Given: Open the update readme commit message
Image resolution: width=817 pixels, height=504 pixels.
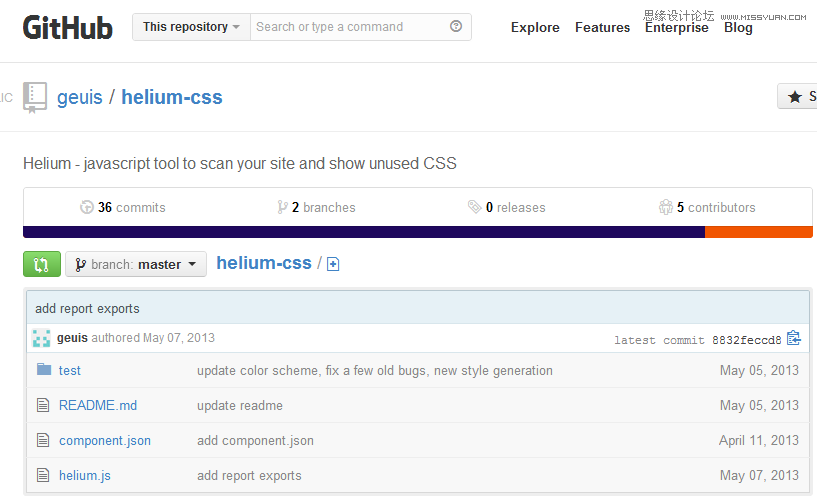Looking at the screenshot, I should (240, 405).
